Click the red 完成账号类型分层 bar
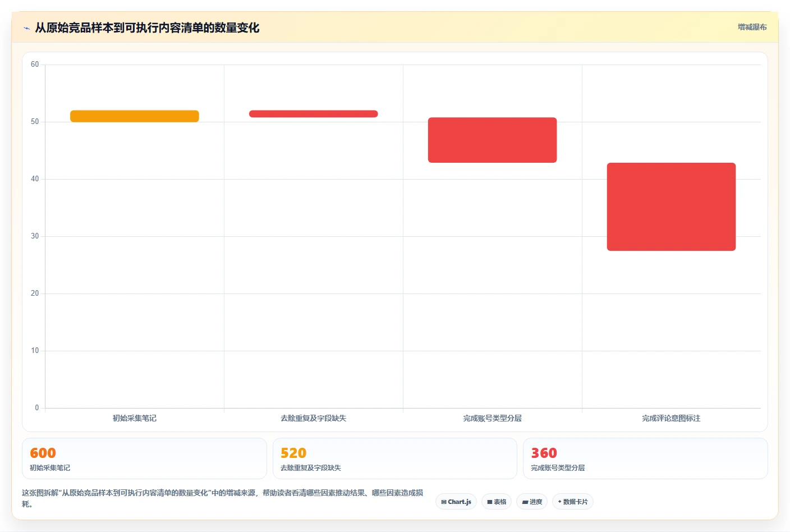The width and height of the screenshot is (790, 532). click(x=493, y=140)
